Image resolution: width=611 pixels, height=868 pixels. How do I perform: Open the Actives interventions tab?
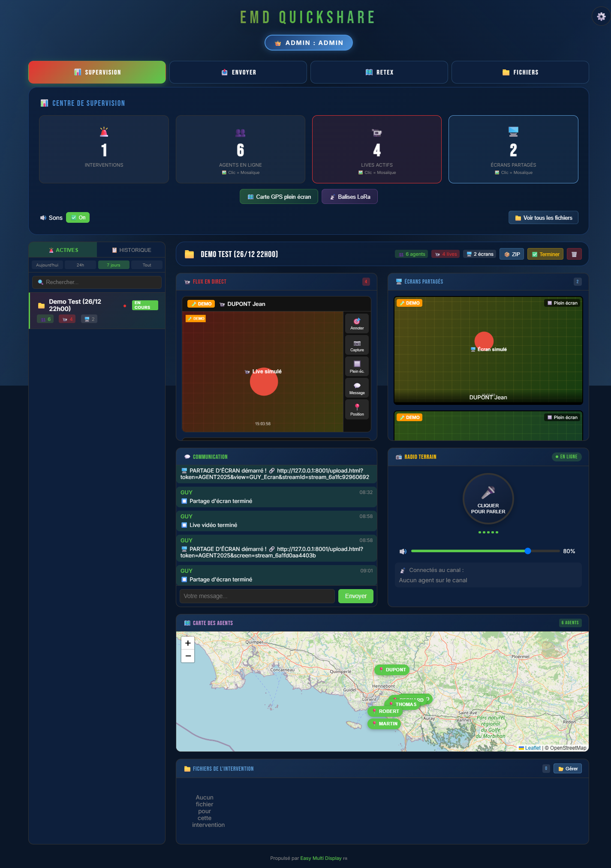coord(63,250)
